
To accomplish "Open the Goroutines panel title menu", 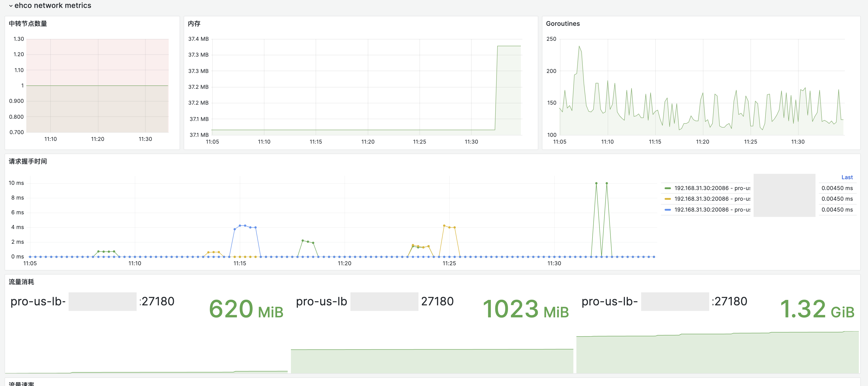I will (x=563, y=24).
